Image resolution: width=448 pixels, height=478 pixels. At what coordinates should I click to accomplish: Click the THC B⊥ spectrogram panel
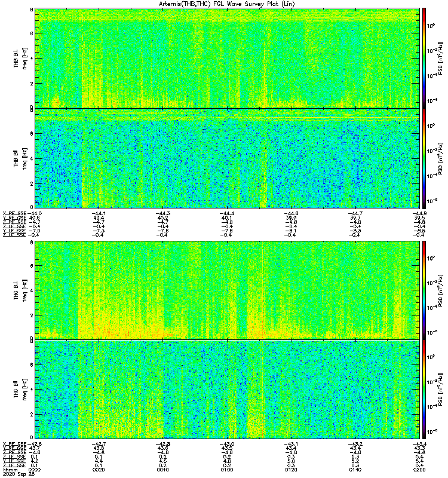click(228, 290)
